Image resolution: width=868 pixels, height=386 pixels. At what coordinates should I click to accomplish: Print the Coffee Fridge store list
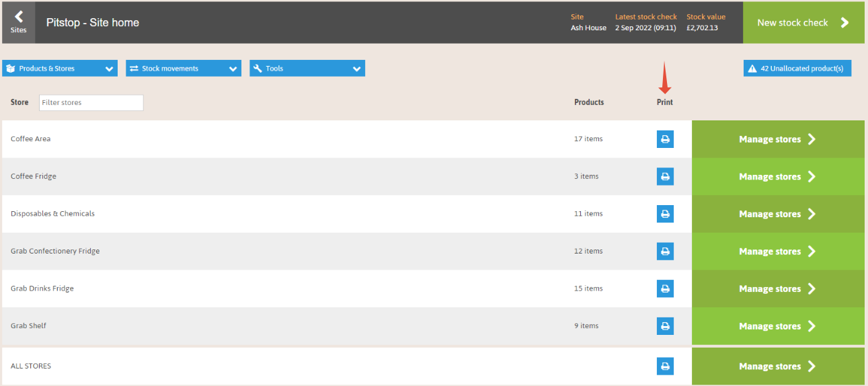coord(665,176)
